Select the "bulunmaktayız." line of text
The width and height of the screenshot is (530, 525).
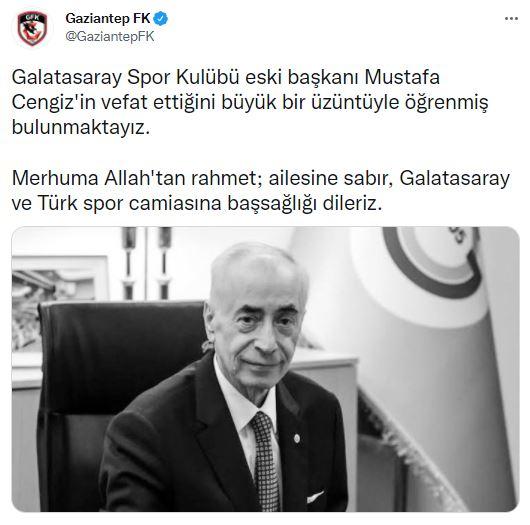pyautogui.click(x=80, y=128)
